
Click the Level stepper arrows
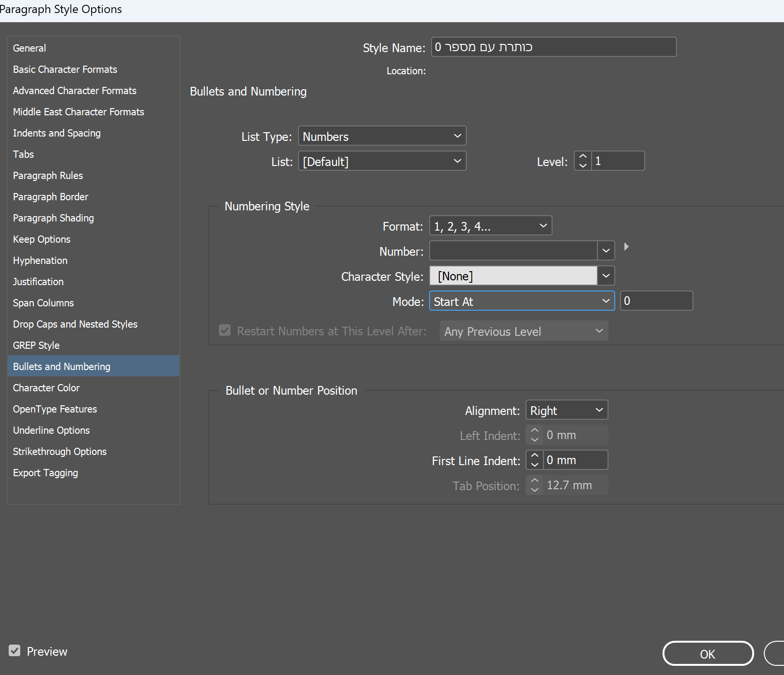(583, 161)
